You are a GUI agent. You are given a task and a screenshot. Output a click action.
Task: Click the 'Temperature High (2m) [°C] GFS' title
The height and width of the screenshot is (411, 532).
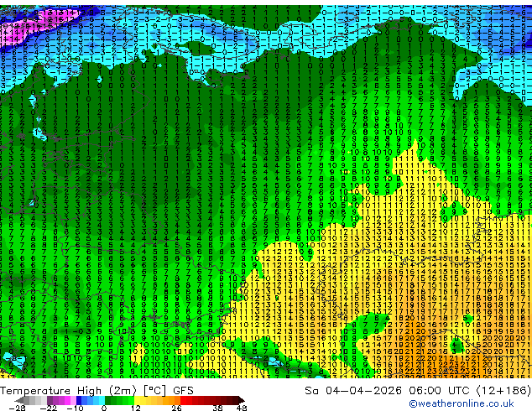96,391
